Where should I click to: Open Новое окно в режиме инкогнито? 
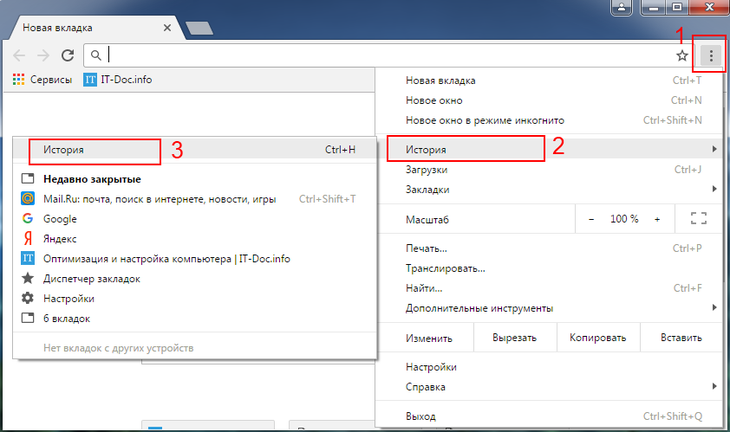pos(549,121)
